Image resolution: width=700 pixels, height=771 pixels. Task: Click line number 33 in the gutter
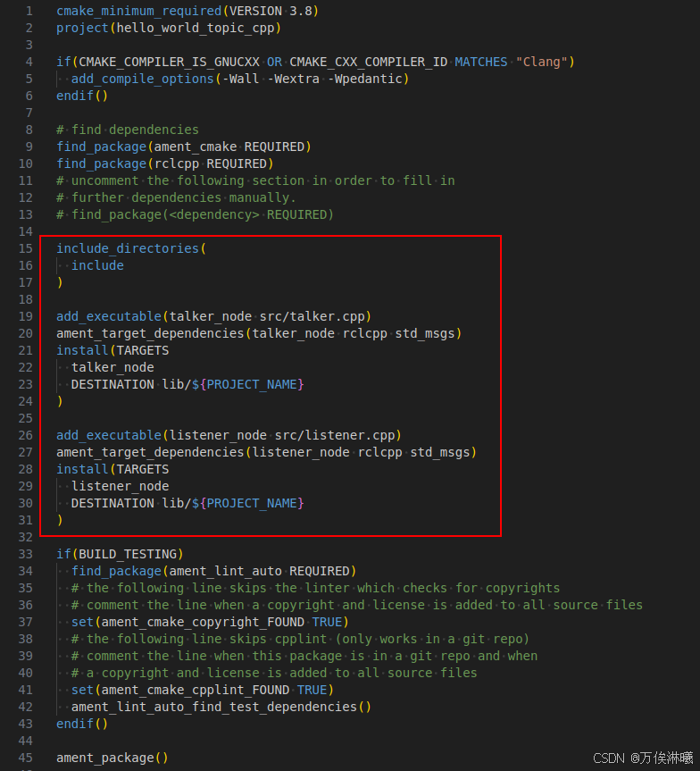(26, 554)
